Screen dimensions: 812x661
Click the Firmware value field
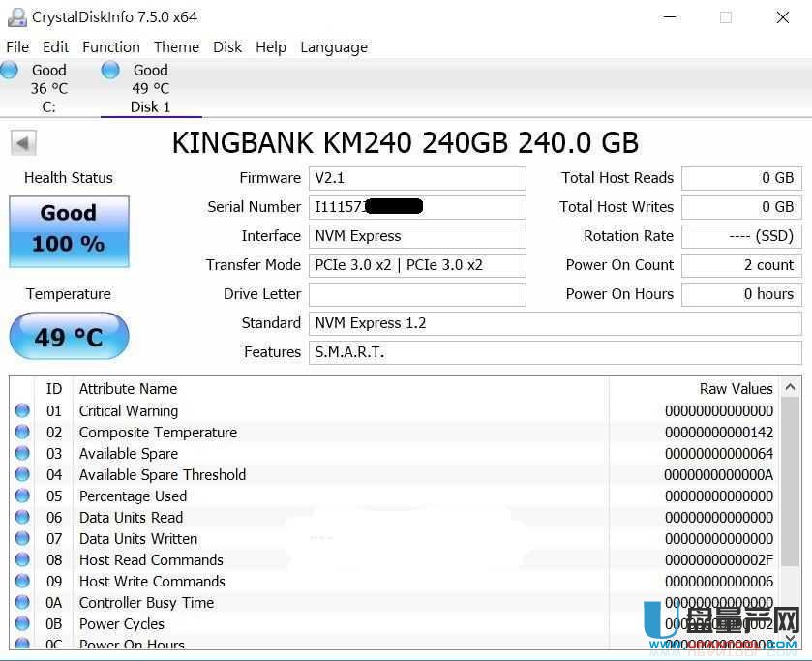point(417,178)
